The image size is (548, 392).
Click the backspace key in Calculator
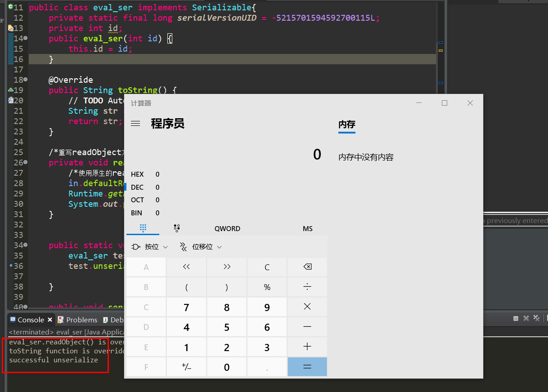click(307, 267)
